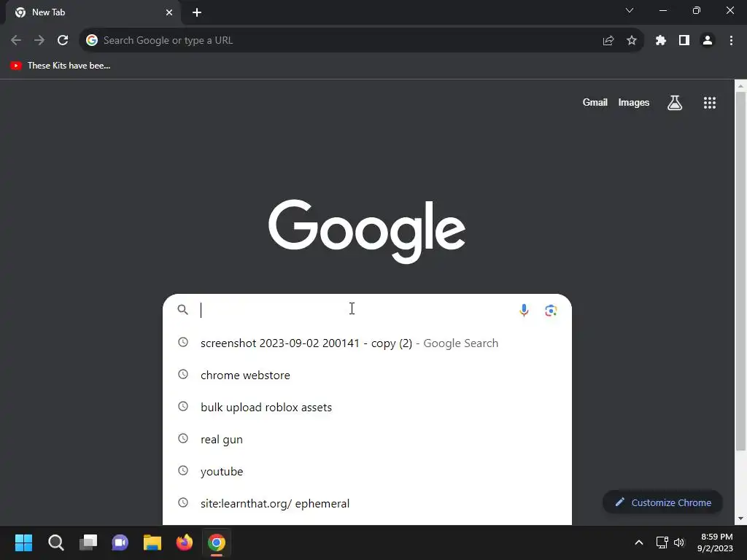Image resolution: width=747 pixels, height=560 pixels.
Task: Open the Google apps grid
Action: [710, 102]
